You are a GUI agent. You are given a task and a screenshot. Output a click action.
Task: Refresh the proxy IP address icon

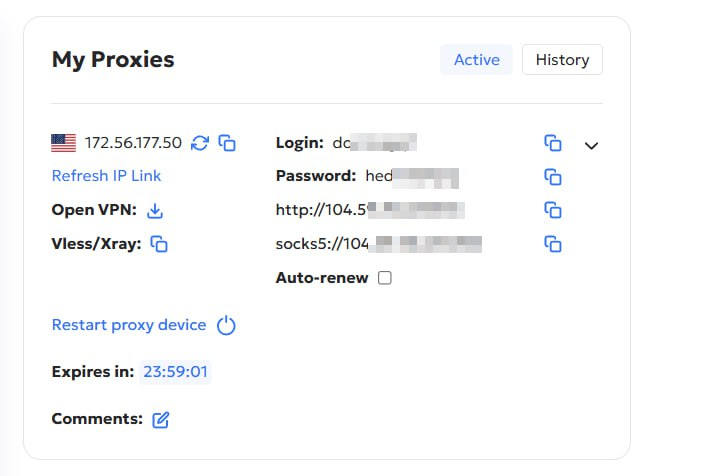[x=200, y=143]
